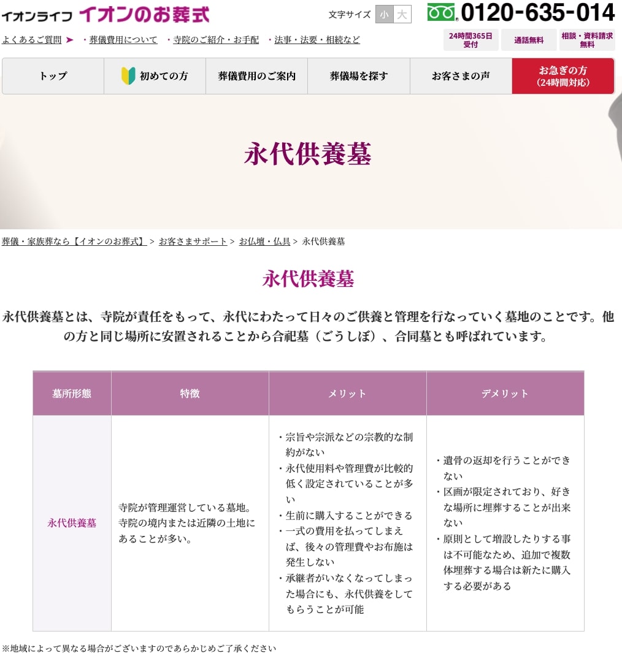Image resolution: width=622 pixels, height=672 pixels.
Task: Click the お仏壇・仏具 breadcrumb link
Action: [x=264, y=242]
